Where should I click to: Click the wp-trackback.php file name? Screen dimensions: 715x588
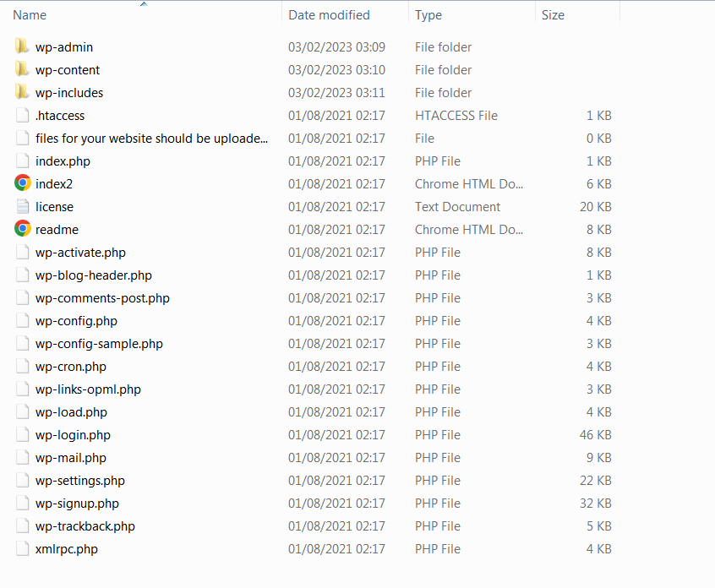coord(85,526)
